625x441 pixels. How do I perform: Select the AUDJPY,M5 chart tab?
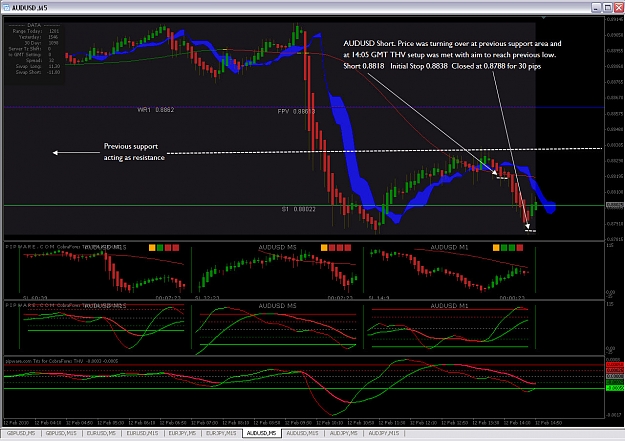click(x=343, y=433)
